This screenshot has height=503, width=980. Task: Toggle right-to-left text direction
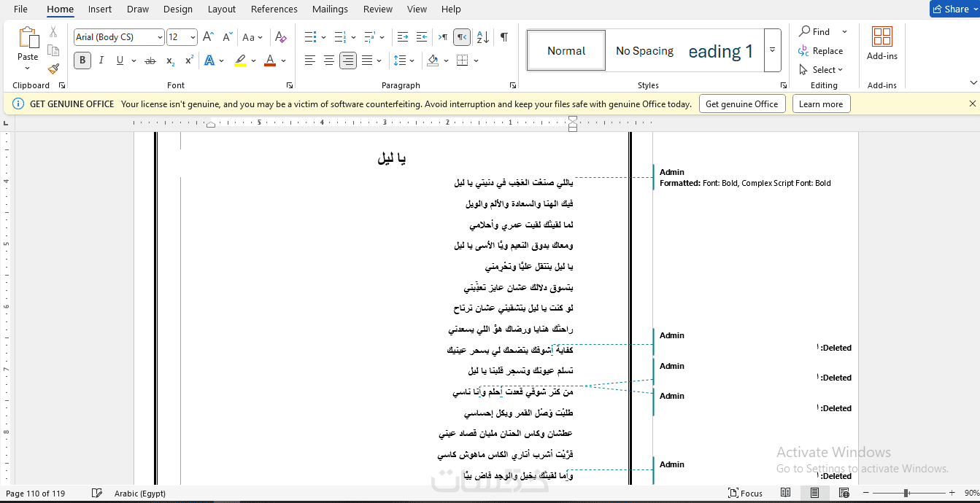[462, 37]
